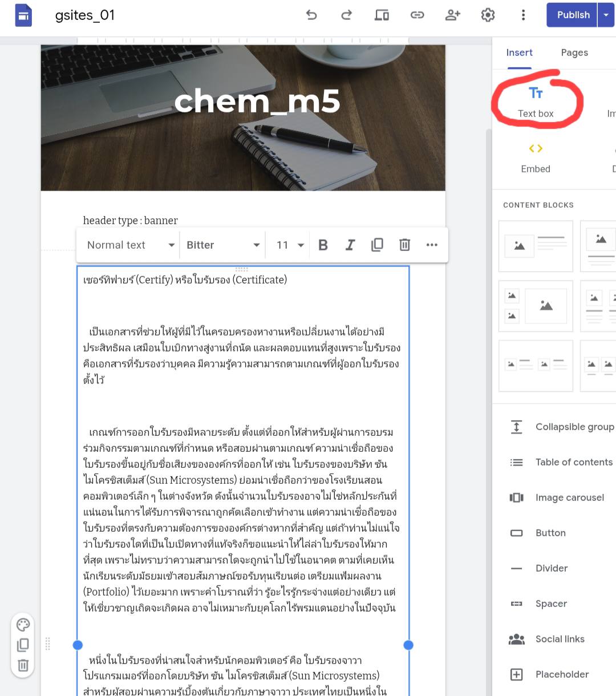This screenshot has height=696, width=616.
Task: Expand the font size 11 dropdown
Action: click(x=290, y=245)
